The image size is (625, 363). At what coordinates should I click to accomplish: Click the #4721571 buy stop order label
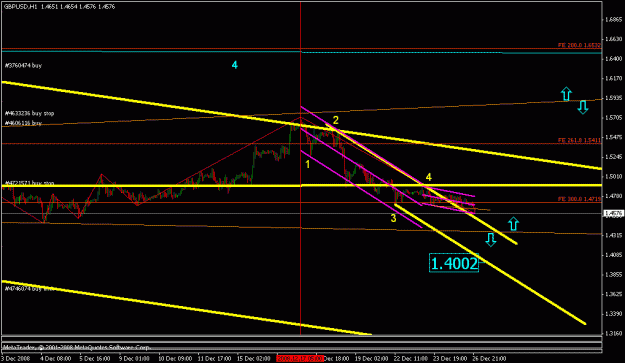point(29,183)
